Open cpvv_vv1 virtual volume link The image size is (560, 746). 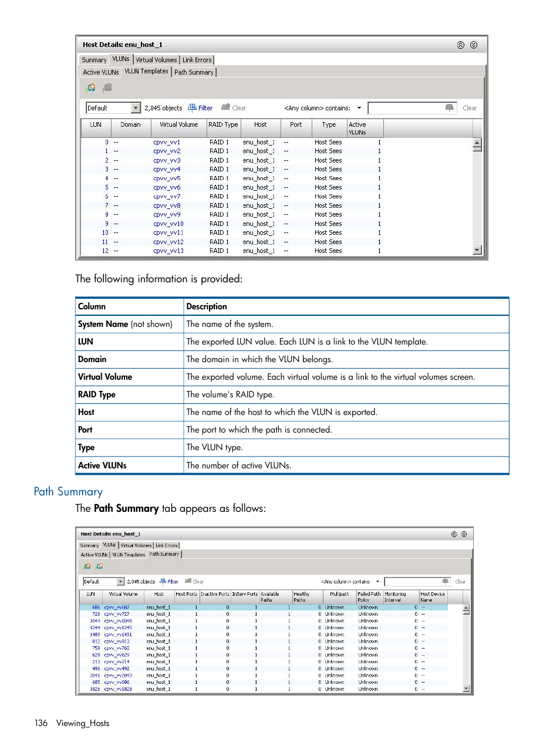(x=167, y=142)
